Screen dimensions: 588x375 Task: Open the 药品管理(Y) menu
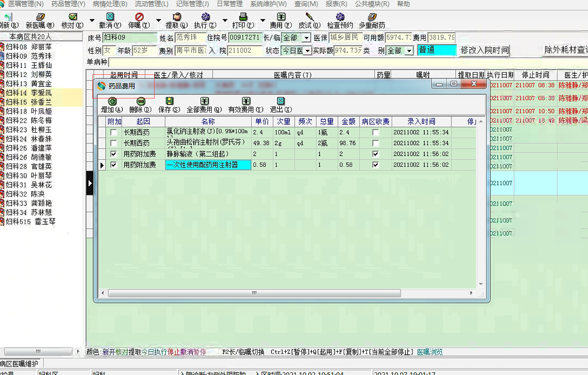tap(68, 4)
